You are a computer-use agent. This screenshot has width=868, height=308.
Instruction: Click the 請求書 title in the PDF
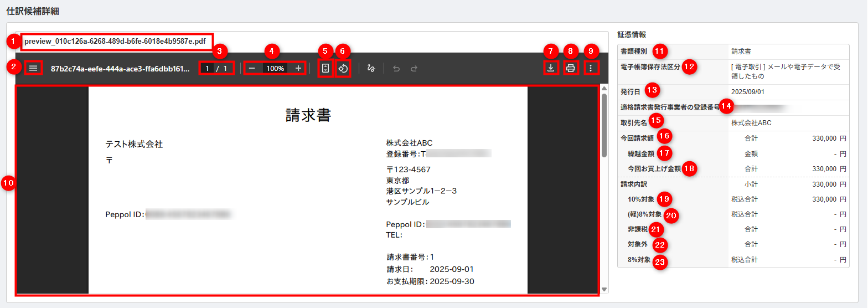click(x=308, y=115)
